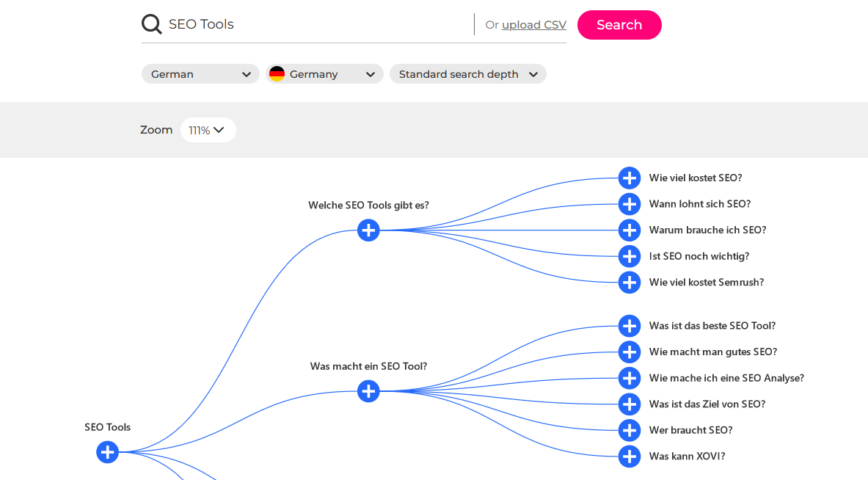This screenshot has width=868, height=480.
Task: Click plus icon beside 'Warum brauche ich SEO?'
Action: pos(630,230)
